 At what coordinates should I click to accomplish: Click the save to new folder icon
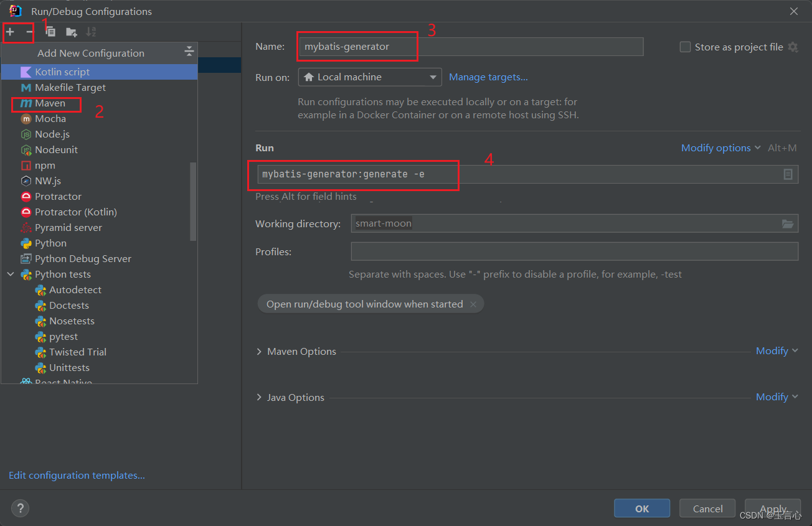72,32
